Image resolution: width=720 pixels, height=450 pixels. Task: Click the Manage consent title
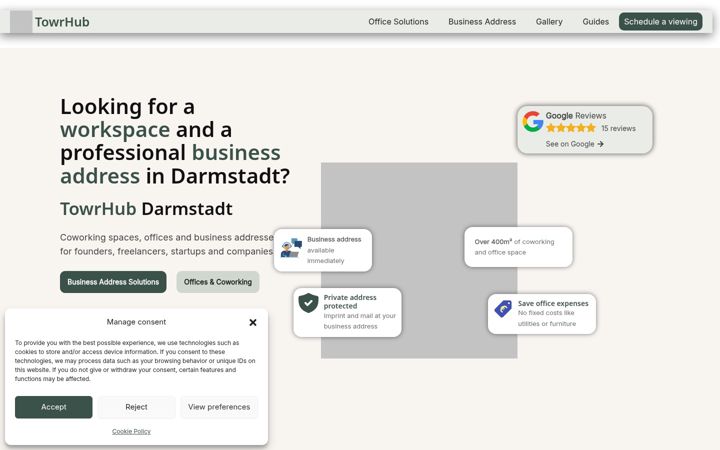coord(136,322)
